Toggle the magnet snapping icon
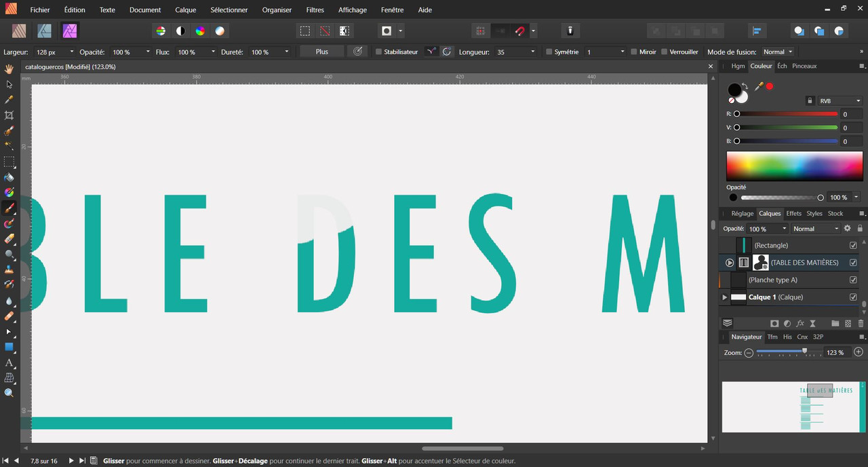 point(519,31)
